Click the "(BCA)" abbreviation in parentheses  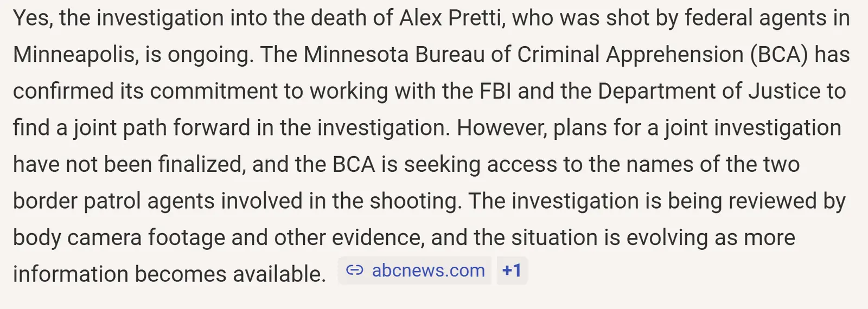(x=779, y=55)
